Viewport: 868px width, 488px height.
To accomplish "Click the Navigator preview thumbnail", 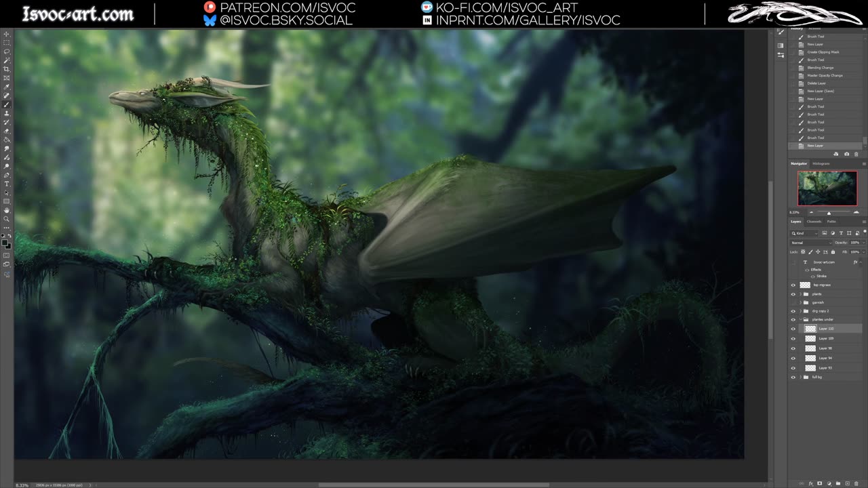I will click(x=827, y=188).
